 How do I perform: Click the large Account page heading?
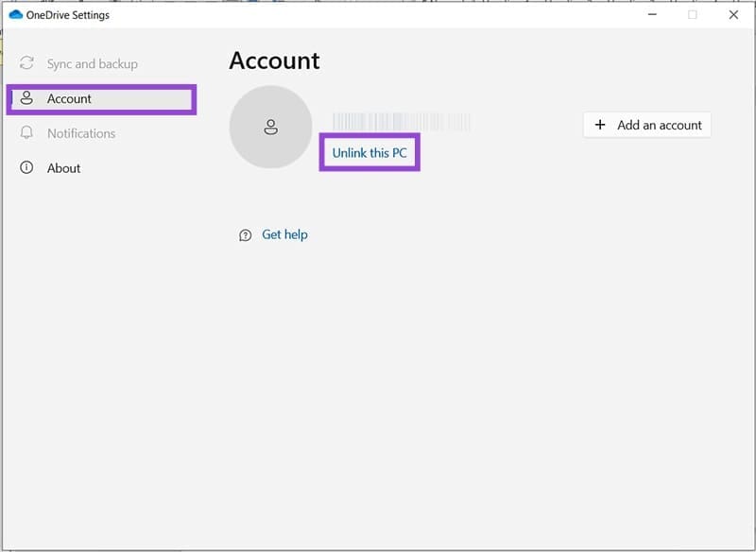click(x=274, y=60)
